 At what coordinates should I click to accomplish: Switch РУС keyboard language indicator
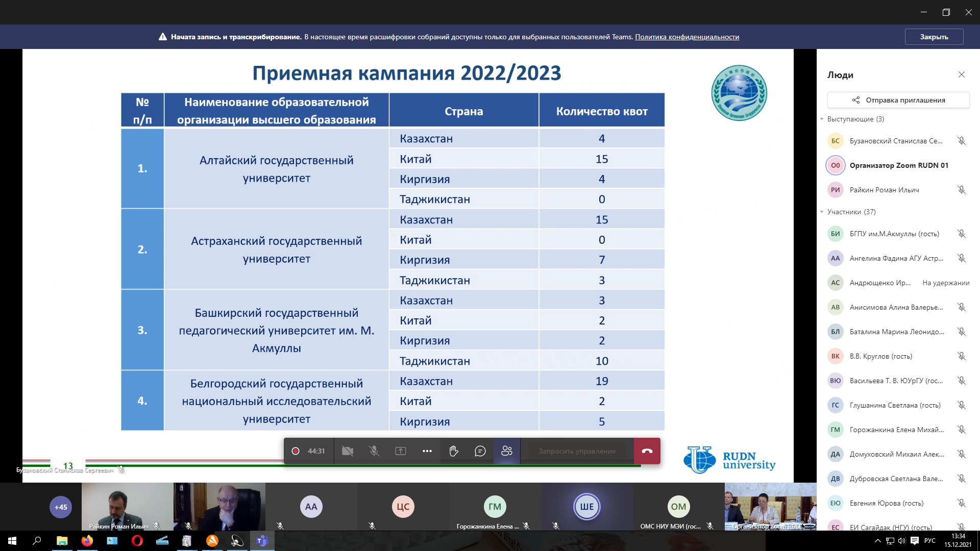(x=930, y=541)
